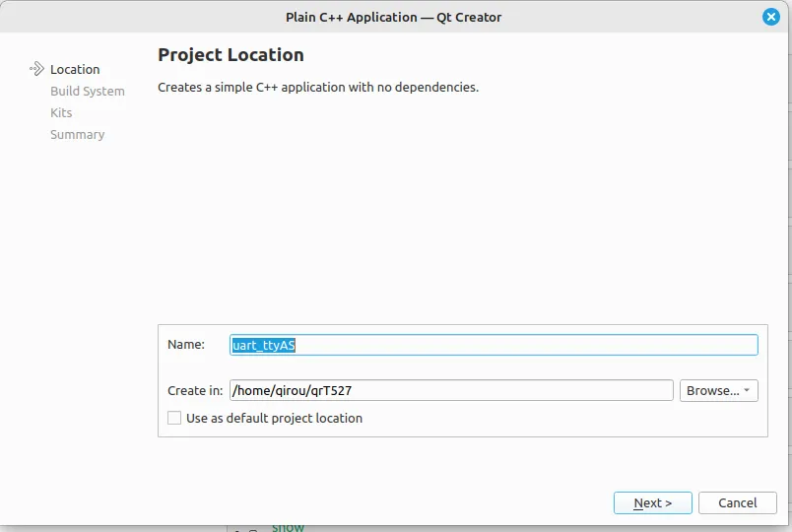
Task: Click the Create in: label
Action: coord(195,390)
